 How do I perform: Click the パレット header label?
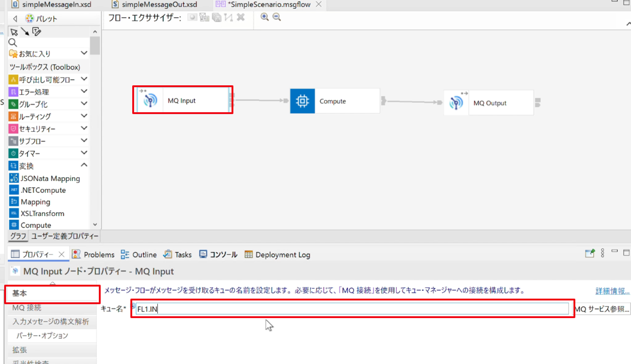click(x=46, y=19)
